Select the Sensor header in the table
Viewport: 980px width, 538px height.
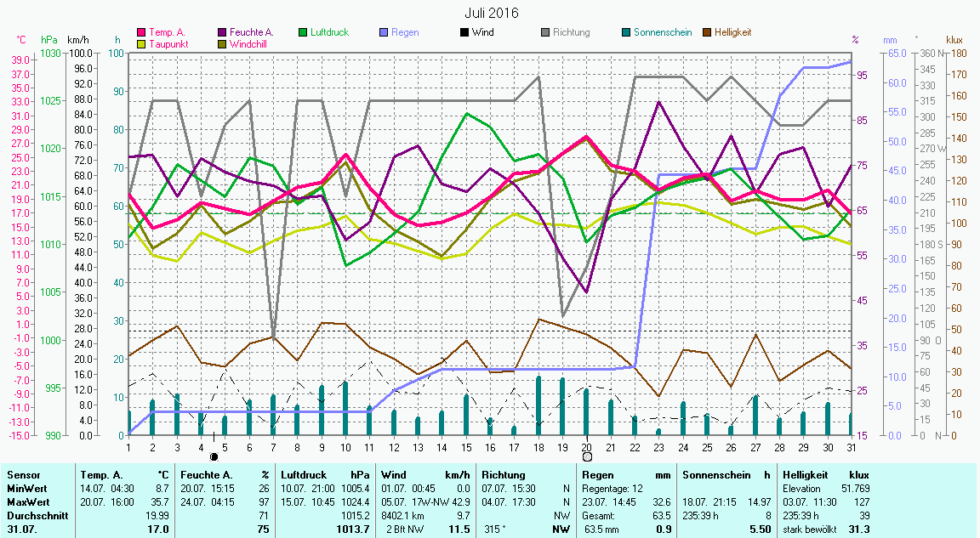[23, 475]
